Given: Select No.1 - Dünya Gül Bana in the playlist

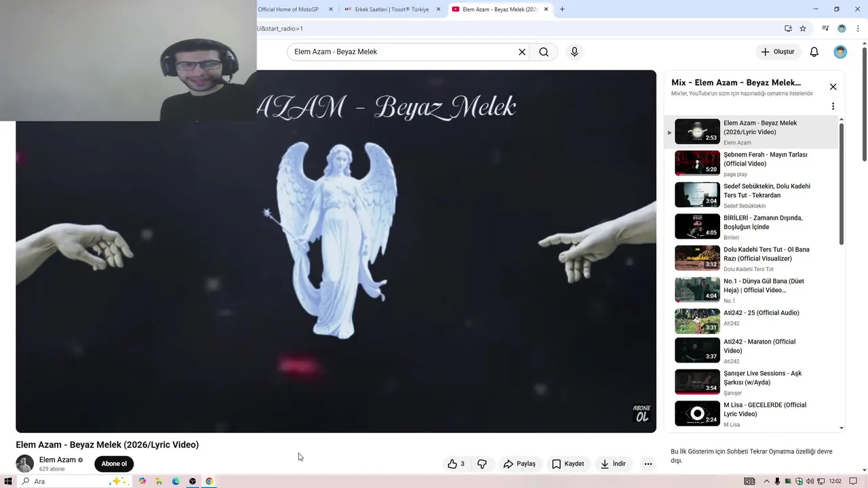Looking at the screenshot, I should (x=751, y=290).
